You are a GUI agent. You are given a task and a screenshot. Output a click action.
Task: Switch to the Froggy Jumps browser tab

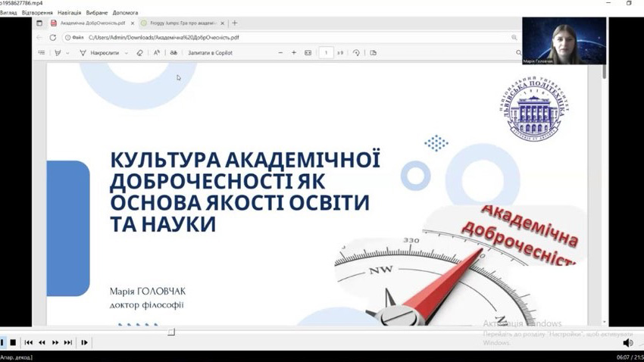pyautogui.click(x=183, y=23)
